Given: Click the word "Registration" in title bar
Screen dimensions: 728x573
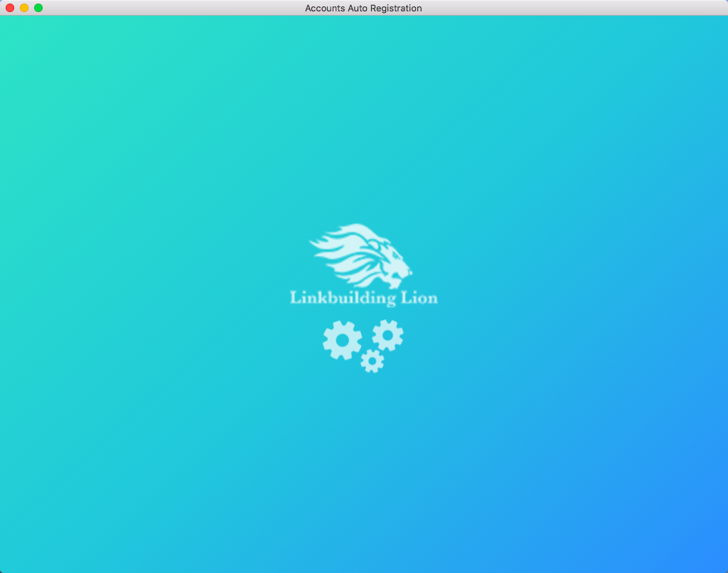Looking at the screenshot, I should click(396, 8).
